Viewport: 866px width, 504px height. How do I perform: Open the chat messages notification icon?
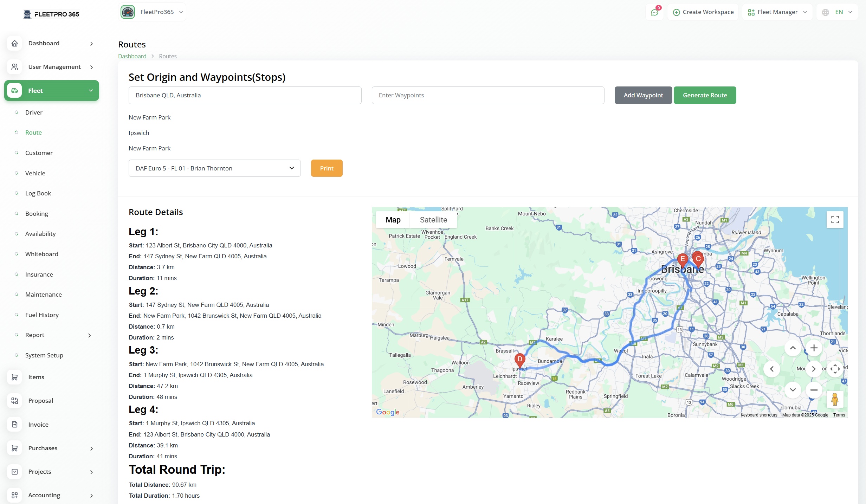tap(654, 12)
